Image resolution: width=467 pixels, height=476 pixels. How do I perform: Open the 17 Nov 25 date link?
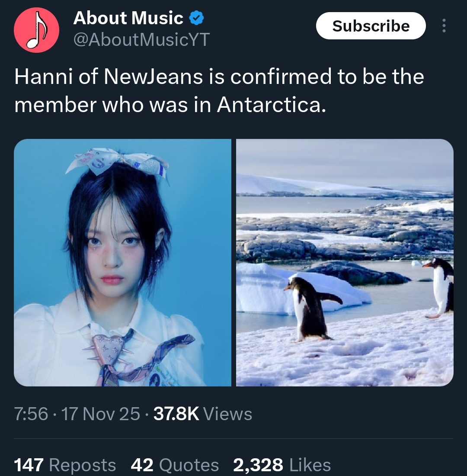pos(101,414)
